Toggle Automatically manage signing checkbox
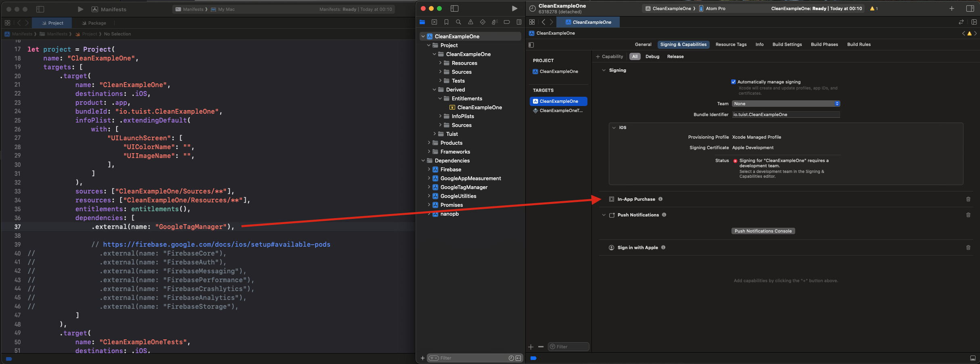Screen dimensions: 980x364 click(x=733, y=82)
